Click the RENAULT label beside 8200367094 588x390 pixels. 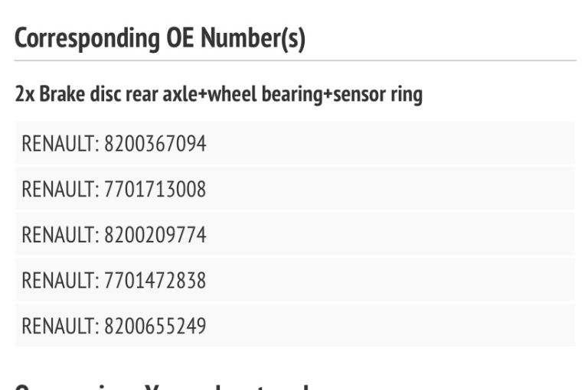(58, 143)
